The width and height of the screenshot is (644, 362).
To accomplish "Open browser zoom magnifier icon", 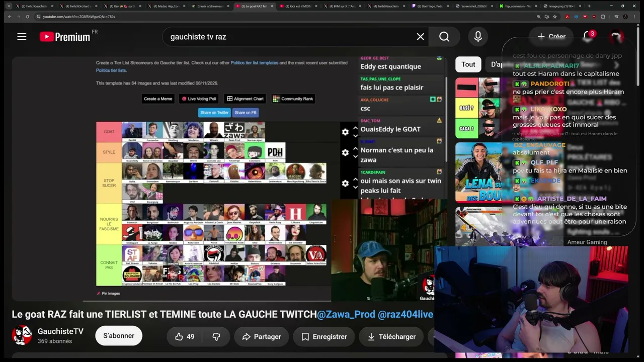I will [x=539, y=17].
